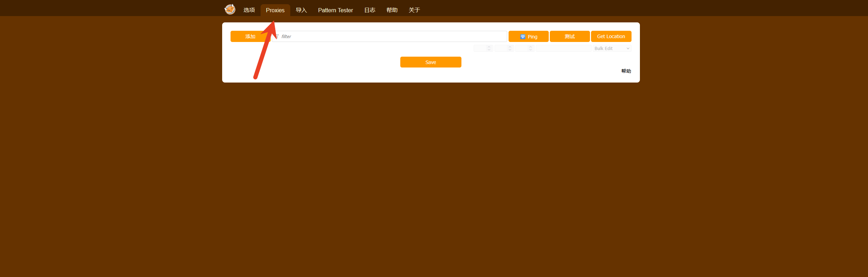Click the second stepper in bulk edit row

pyautogui.click(x=504, y=49)
